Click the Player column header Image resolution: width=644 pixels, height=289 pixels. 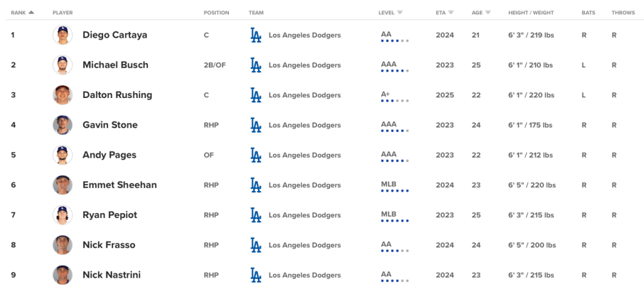(62, 13)
